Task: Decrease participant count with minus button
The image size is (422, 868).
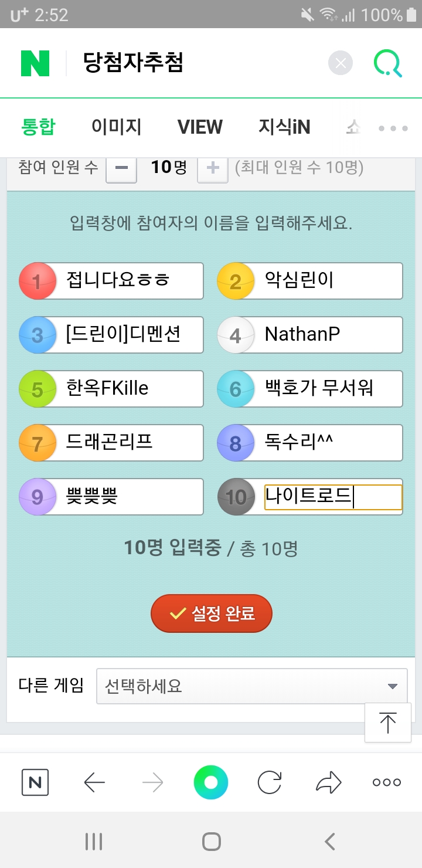Action: (x=121, y=168)
